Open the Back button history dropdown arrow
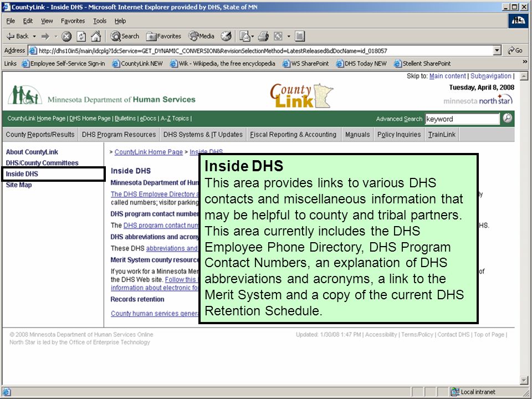The image size is (532, 399). tap(34, 37)
